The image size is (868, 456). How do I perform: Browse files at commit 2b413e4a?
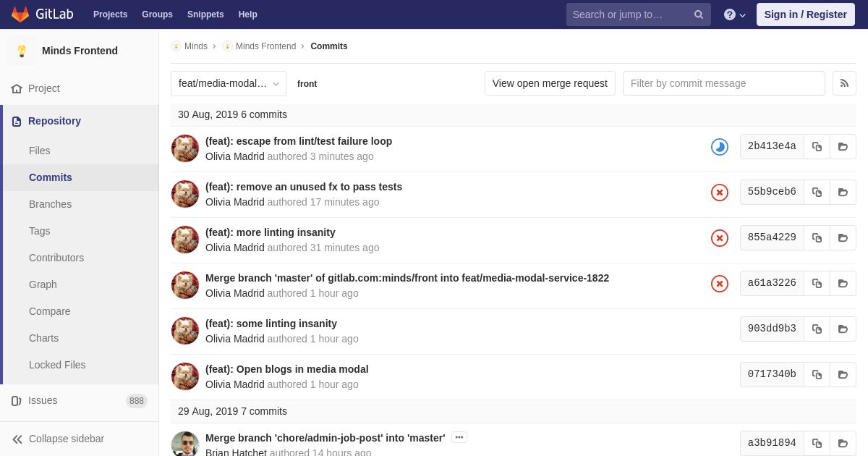(x=843, y=146)
